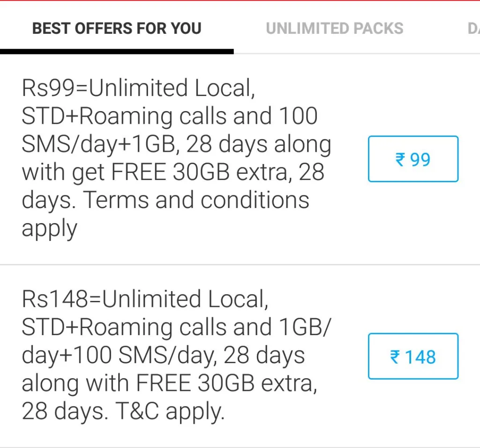Click the rupee symbol on the 99 button
Image resolution: width=480 pixels, height=448 pixels.
(x=400, y=160)
